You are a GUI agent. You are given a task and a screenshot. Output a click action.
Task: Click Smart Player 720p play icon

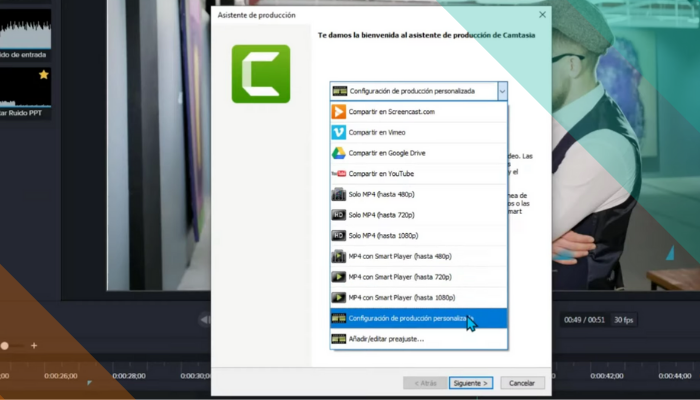(x=339, y=277)
